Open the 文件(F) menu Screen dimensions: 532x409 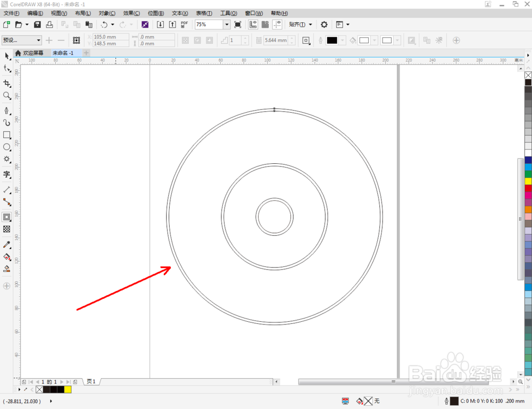[11, 13]
